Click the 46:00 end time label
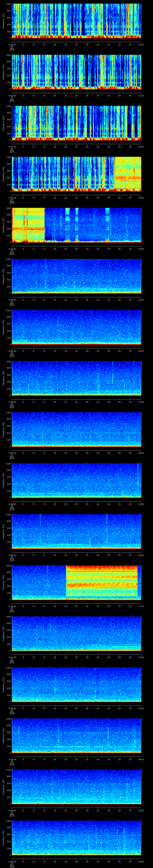This screenshot has height=868, width=153. (x=141, y=862)
